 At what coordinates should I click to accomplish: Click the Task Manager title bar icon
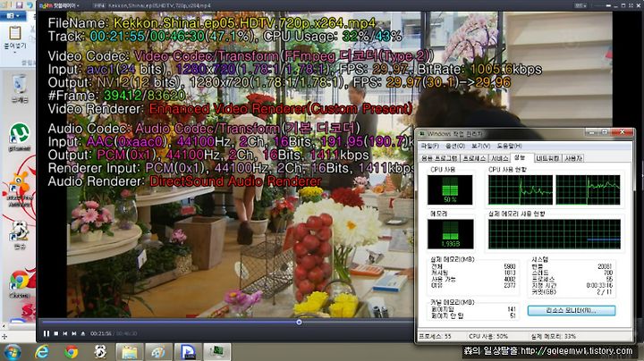pos(422,134)
